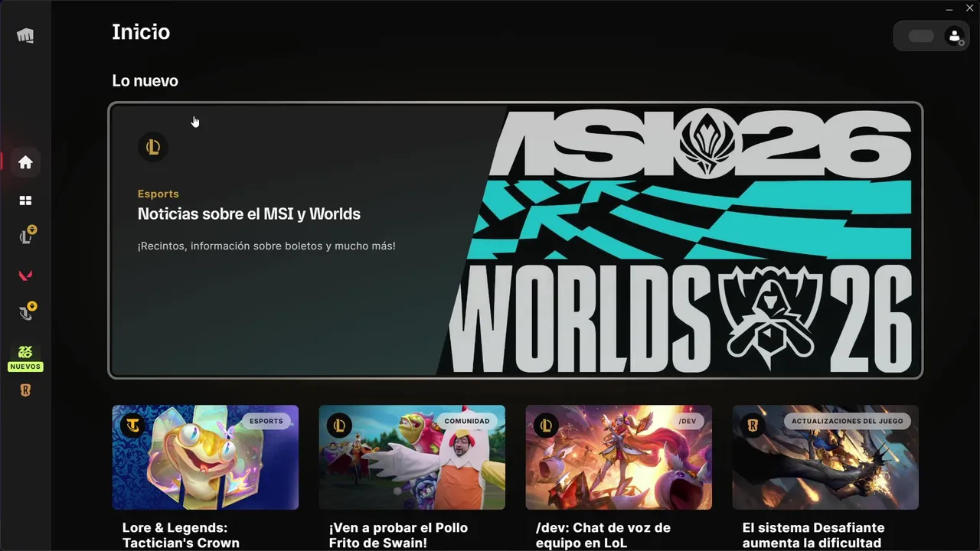980x551 pixels.
Task: Open the /dev voice chat card thumbnail
Action: pos(619,458)
